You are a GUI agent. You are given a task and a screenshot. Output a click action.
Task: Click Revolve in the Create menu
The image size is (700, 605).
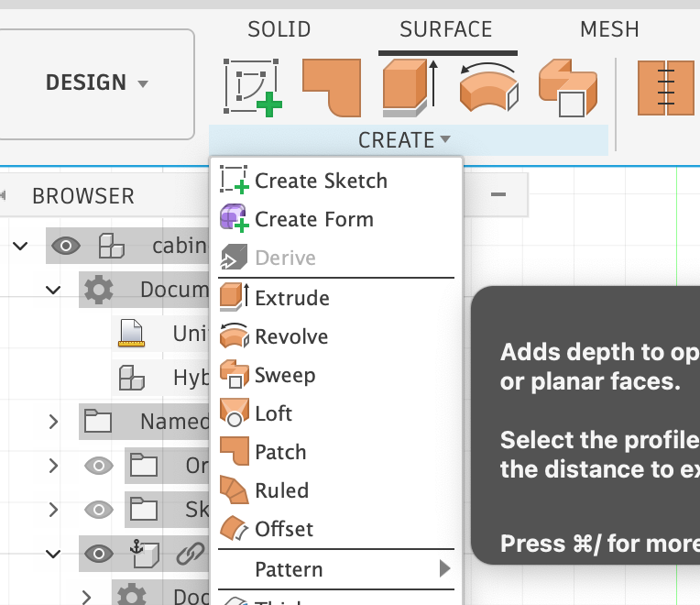point(336,336)
